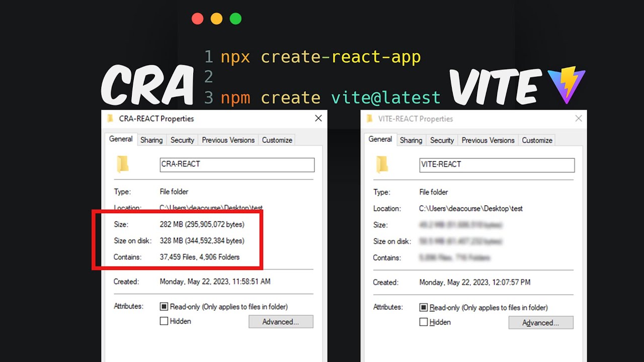Select Previous Versions tab in CRA-REACT Properties
The image size is (644, 362).
tap(228, 140)
